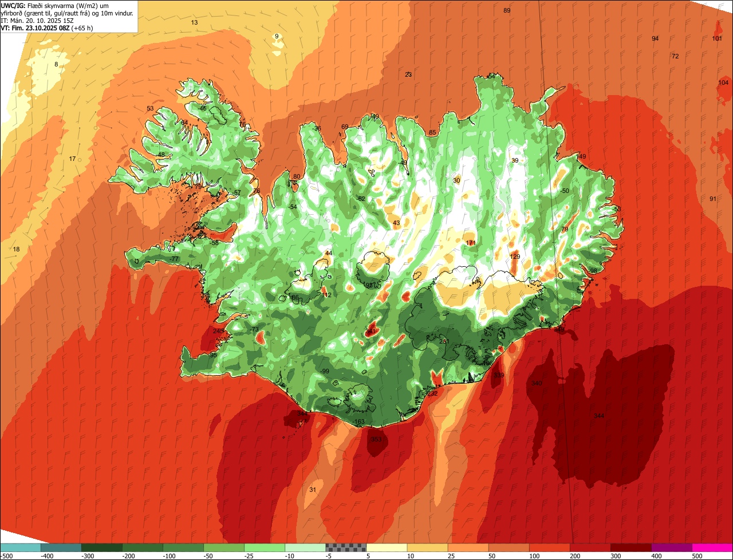Click the value 85 on north coast
Image resolution: width=733 pixels, height=560 pixels.
click(432, 133)
